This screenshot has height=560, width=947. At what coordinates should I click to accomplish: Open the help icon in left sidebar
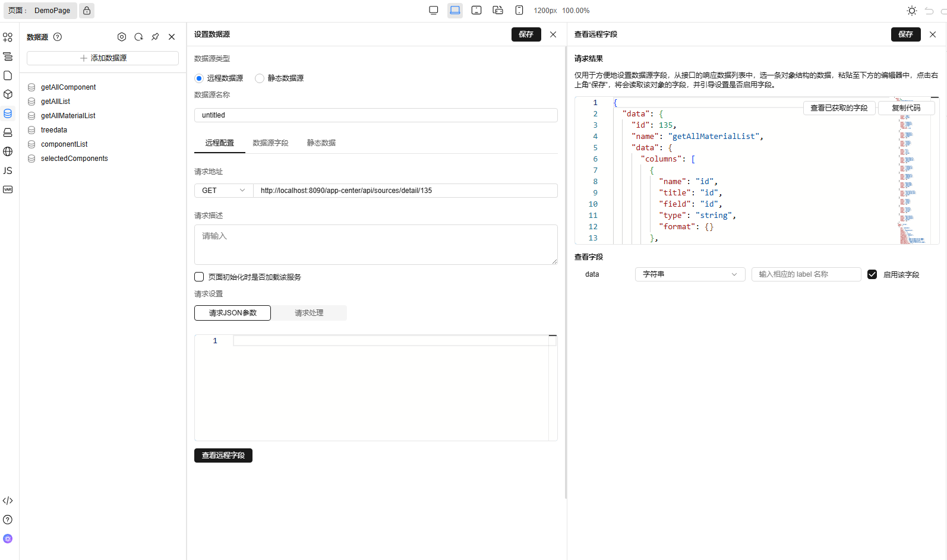[8, 520]
